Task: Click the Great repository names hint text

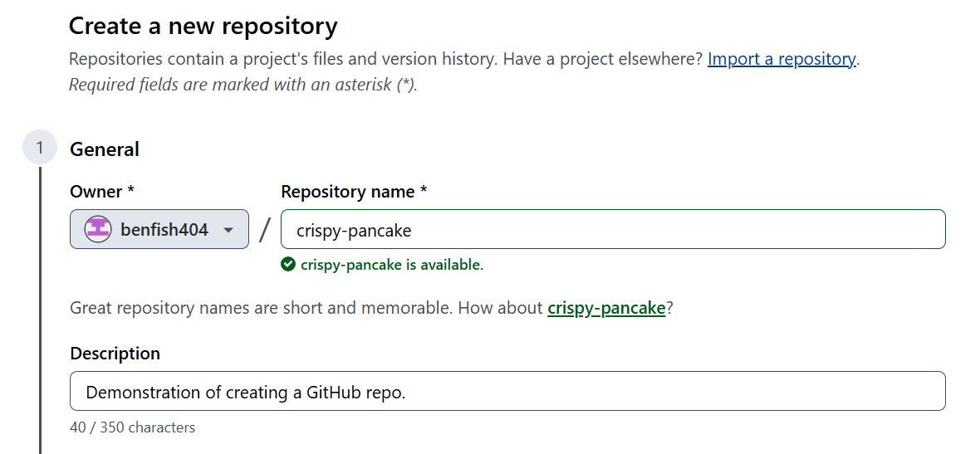Action: [371, 308]
